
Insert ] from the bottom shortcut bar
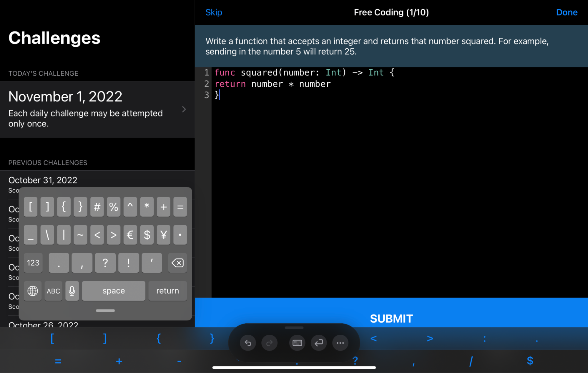[x=105, y=338]
